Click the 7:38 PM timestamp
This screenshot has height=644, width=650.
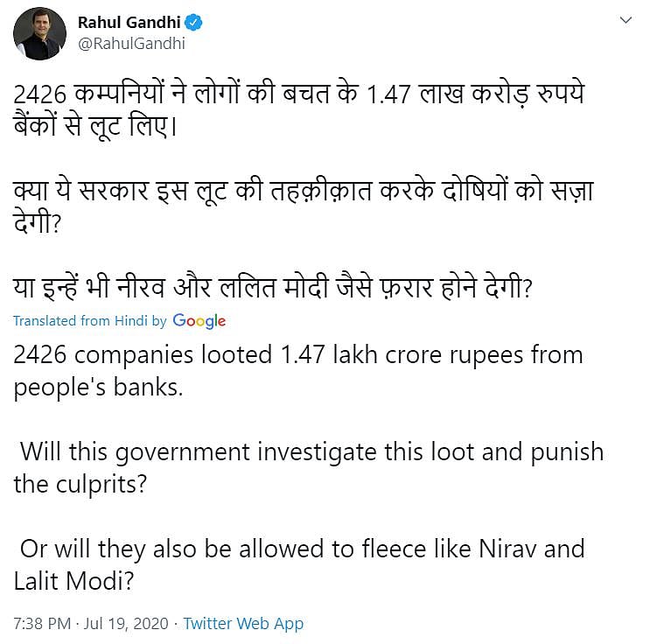(42, 624)
